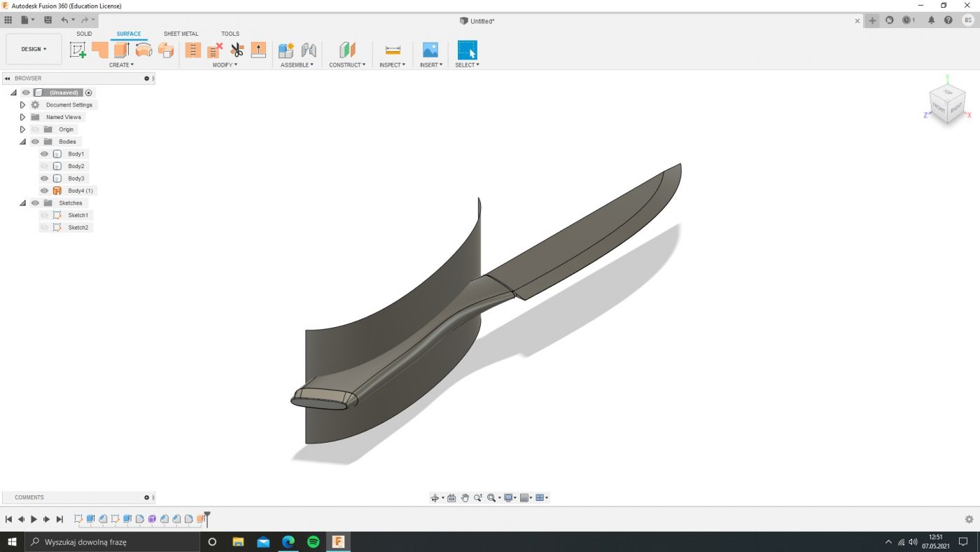Expand the Document Settings node
This screenshot has width=980, height=552.
point(22,105)
